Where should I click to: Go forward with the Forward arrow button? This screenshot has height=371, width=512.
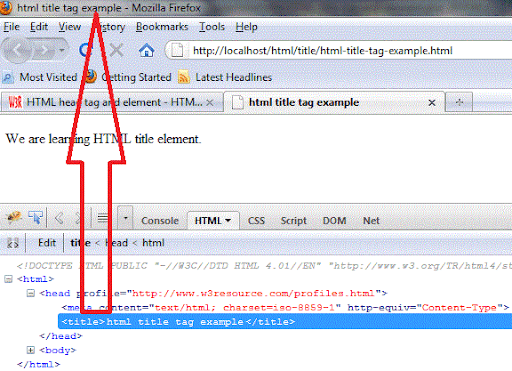coord(45,51)
